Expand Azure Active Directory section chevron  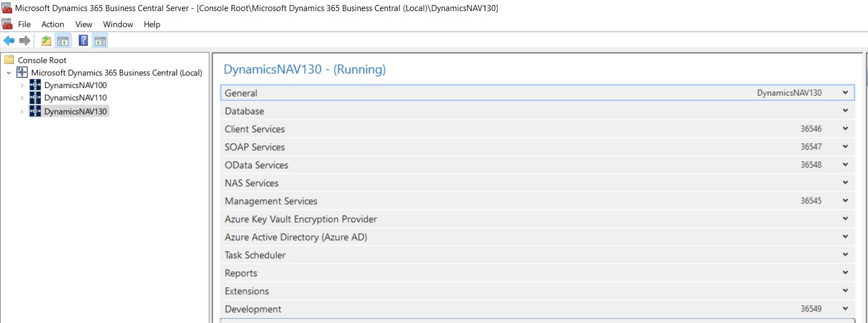(x=845, y=237)
